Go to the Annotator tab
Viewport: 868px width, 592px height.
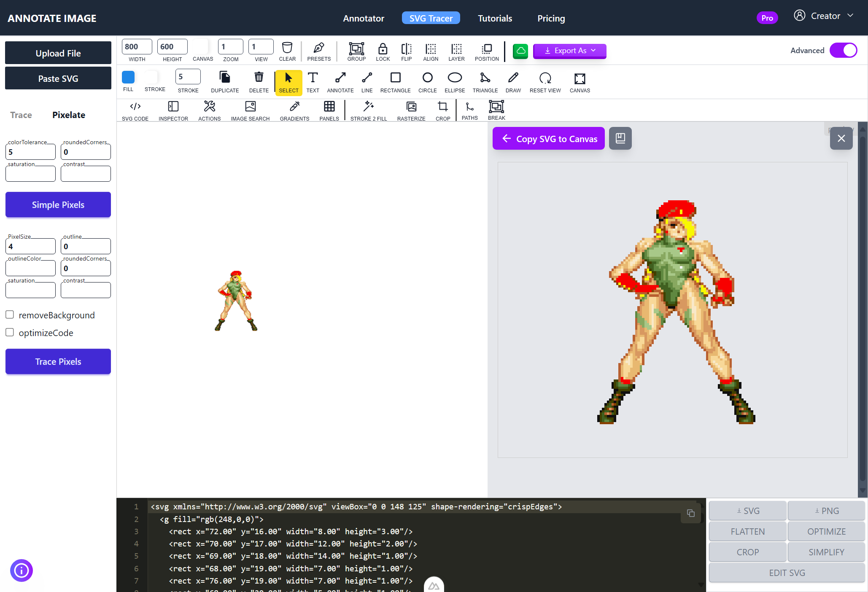[x=364, y=18]
